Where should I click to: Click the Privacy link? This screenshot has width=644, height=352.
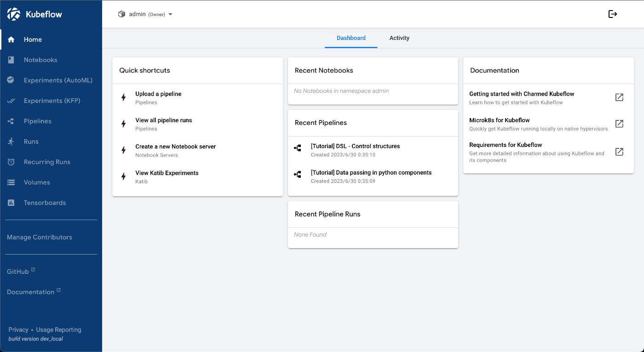pyautogui.click(x=18, y=329)
